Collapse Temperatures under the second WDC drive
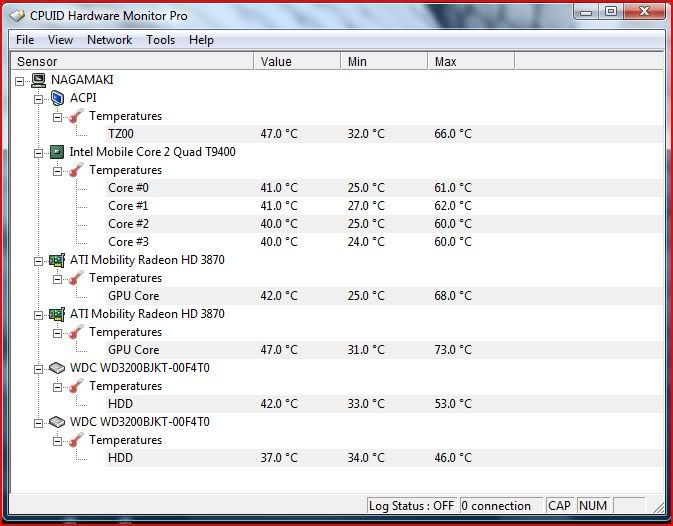Viewport: 673px width, 526px height. [58, 441]
